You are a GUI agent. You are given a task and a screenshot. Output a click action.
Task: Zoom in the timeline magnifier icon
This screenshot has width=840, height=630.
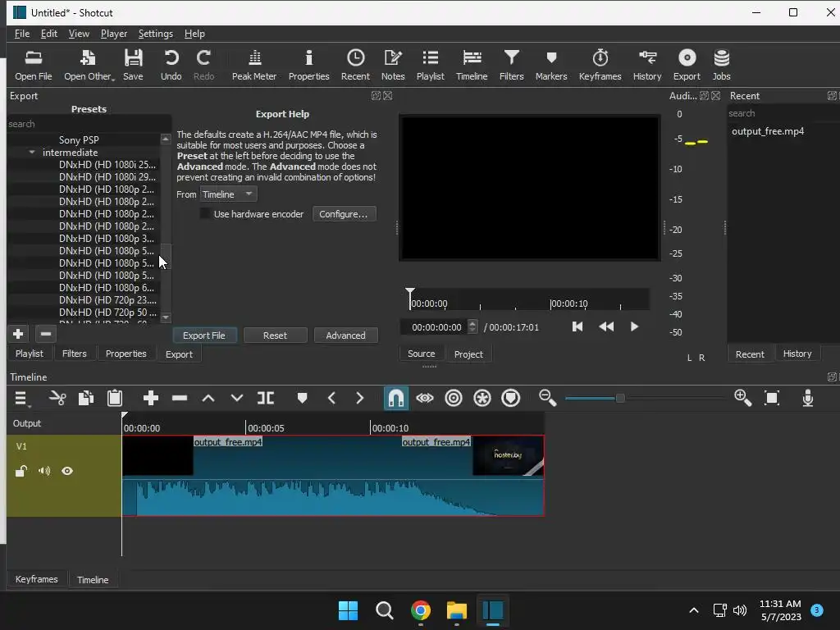743,398
